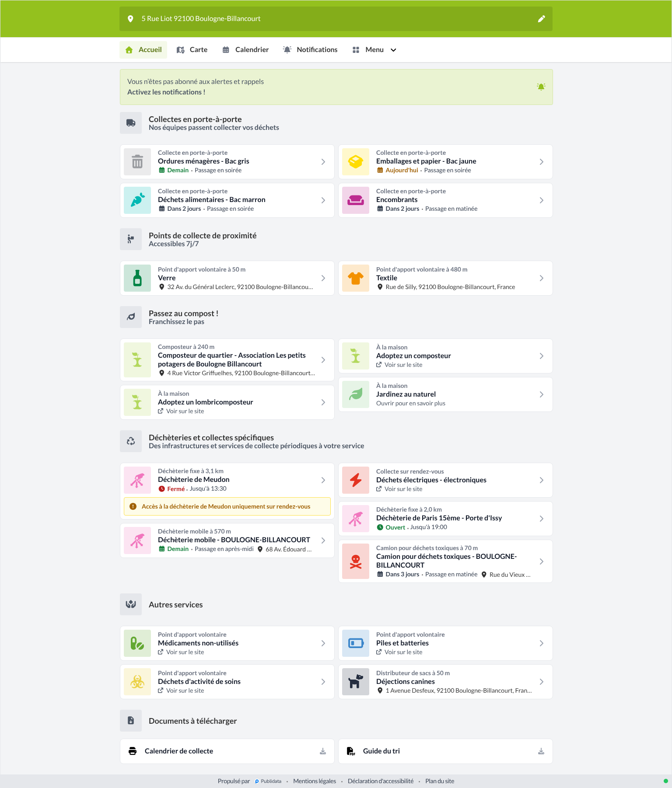The image size is (672, 788).
Task: Click the blue battery Piles et batteries icon
Action: point(356,643)
